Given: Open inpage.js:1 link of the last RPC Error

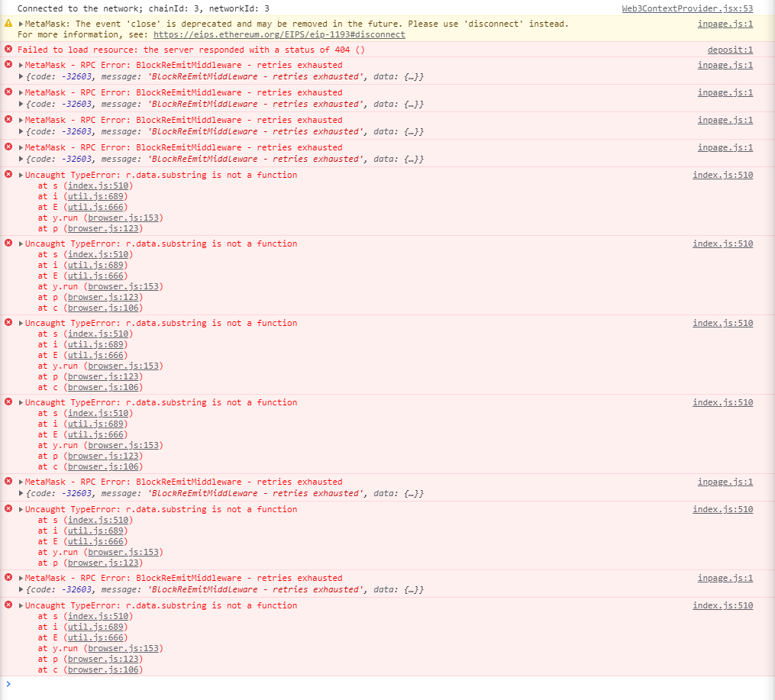Looking at the screenshot, I should click(725, 578).
